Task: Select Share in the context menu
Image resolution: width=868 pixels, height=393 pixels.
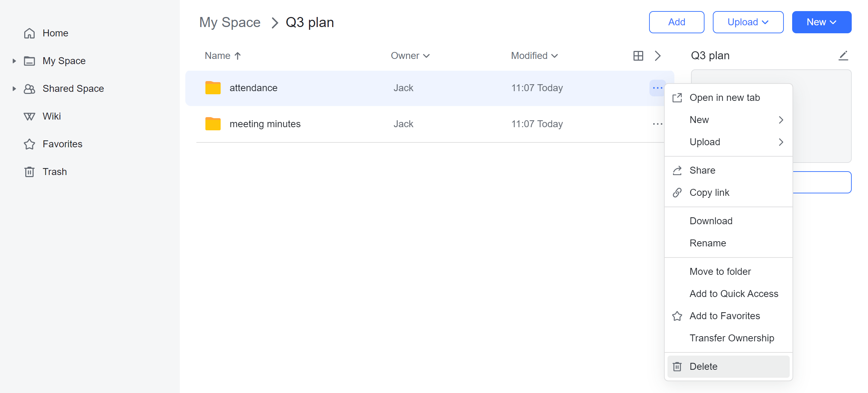Action: (x=702, y=170)
